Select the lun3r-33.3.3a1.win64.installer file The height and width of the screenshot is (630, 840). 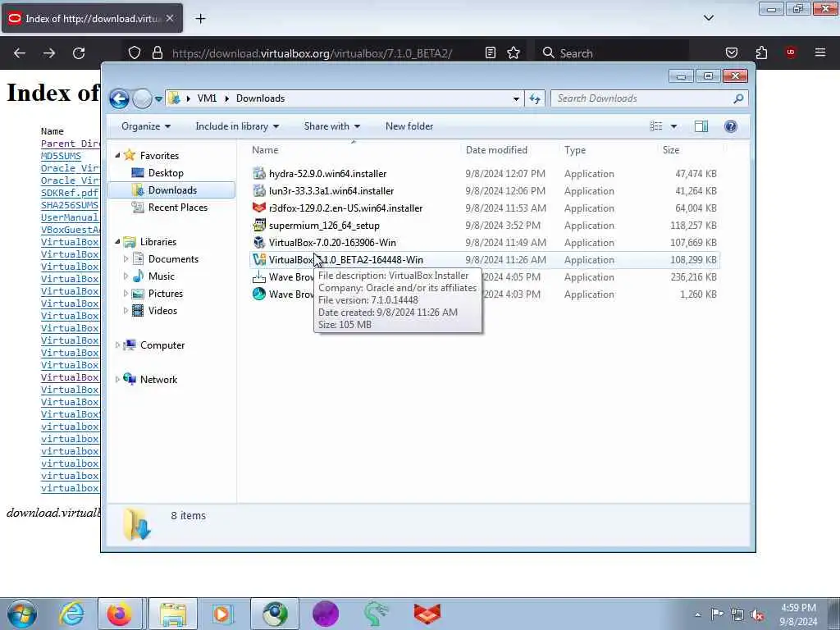point(331,190)
